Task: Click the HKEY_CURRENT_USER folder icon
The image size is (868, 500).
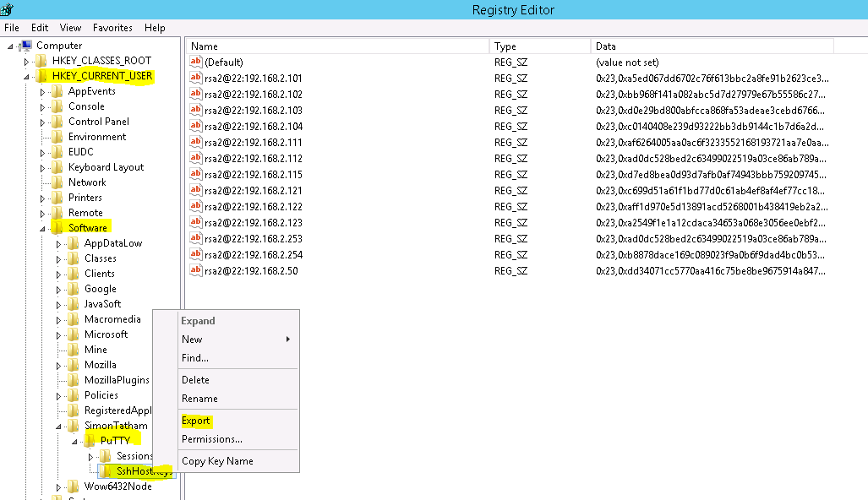Action: click(42, 75)
